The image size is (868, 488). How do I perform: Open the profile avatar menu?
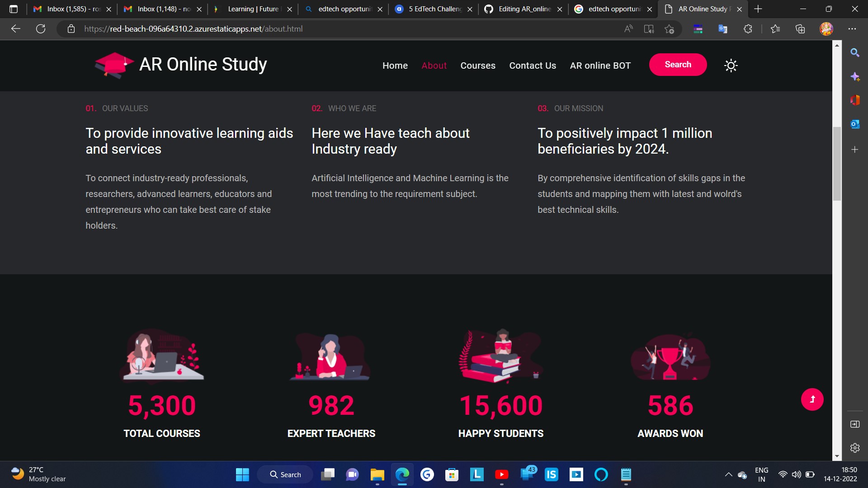826,28
